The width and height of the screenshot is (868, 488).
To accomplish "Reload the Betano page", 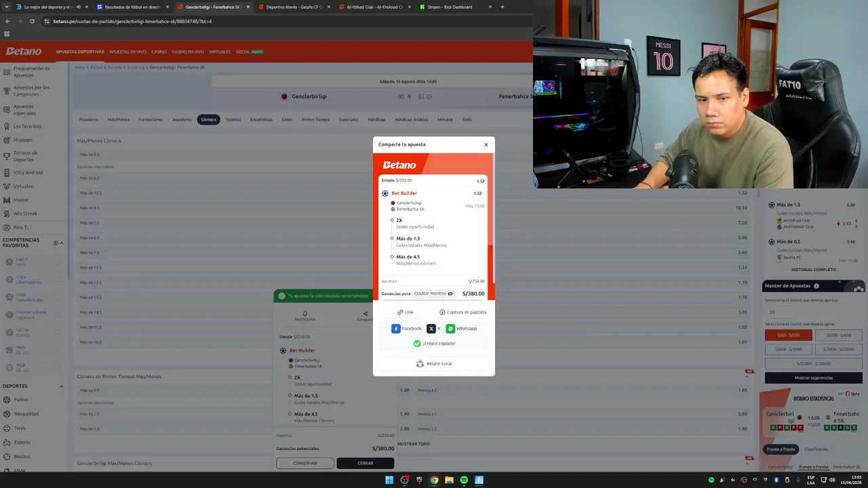I will pyautogui.click(x=32, y=21).
